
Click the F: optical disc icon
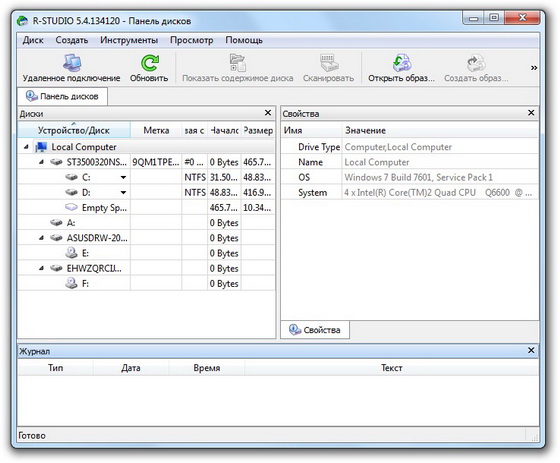[x=71, y=283]
